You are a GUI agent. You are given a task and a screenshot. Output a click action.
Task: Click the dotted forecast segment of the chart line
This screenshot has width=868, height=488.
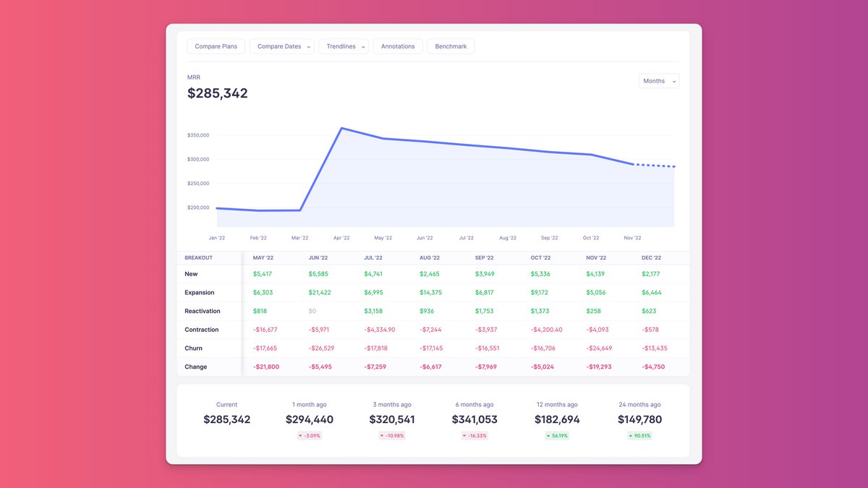pyautogui.click(x=655, y=166)
